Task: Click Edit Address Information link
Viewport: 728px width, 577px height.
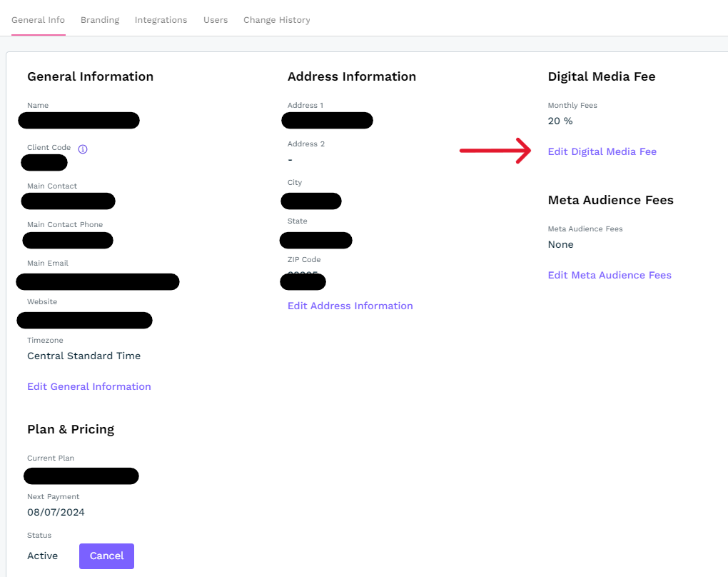Action: point(350,306)
